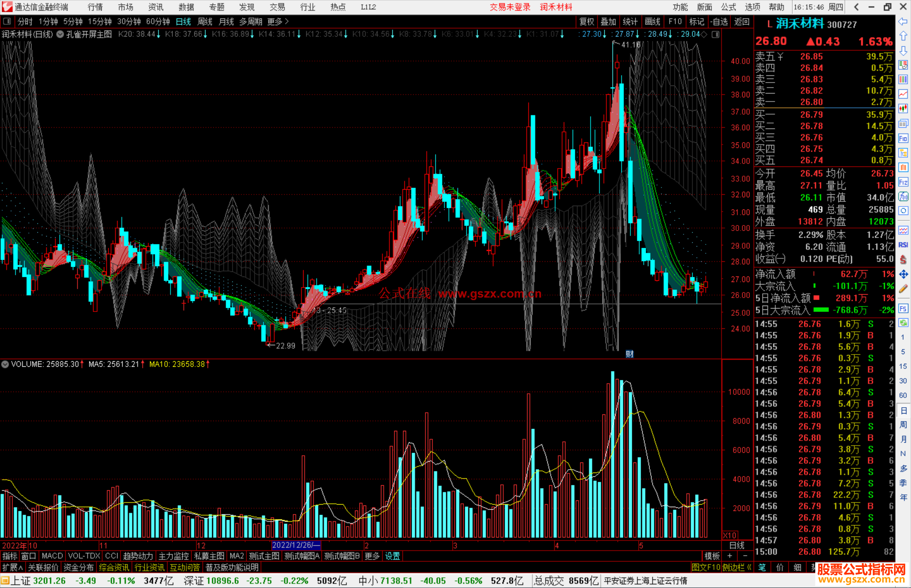
Task: Click the blue back arrow in sidebar
Action: (x=903, y=21)
